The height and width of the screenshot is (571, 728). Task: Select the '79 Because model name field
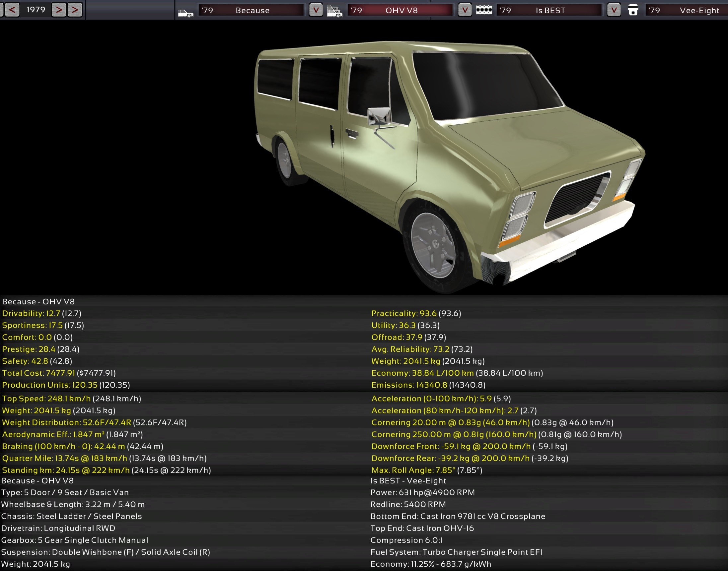(251, 10)
